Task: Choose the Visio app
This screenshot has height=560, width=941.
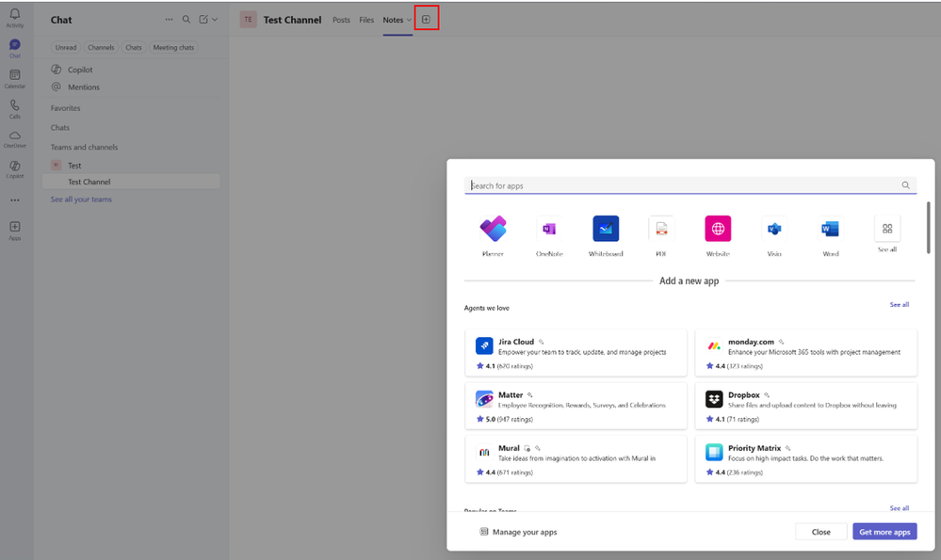Action: [774, 236]
